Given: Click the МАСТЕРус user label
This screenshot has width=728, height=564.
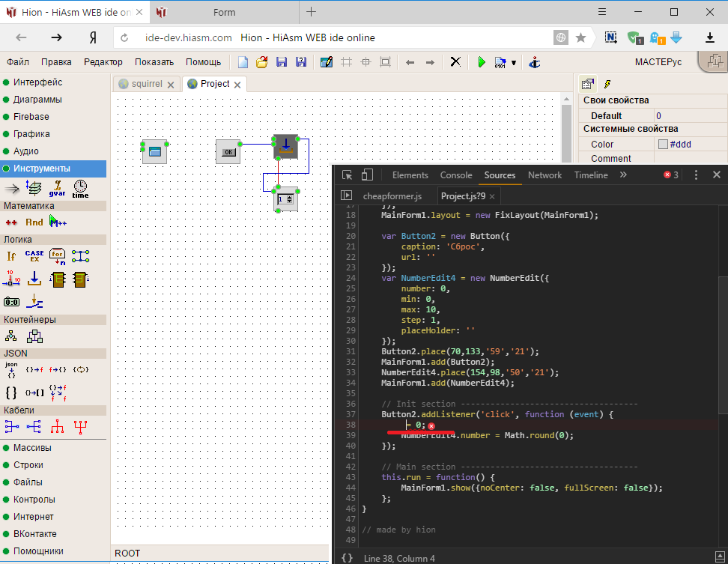Looking at the screenshot, I should pos(658,61).
